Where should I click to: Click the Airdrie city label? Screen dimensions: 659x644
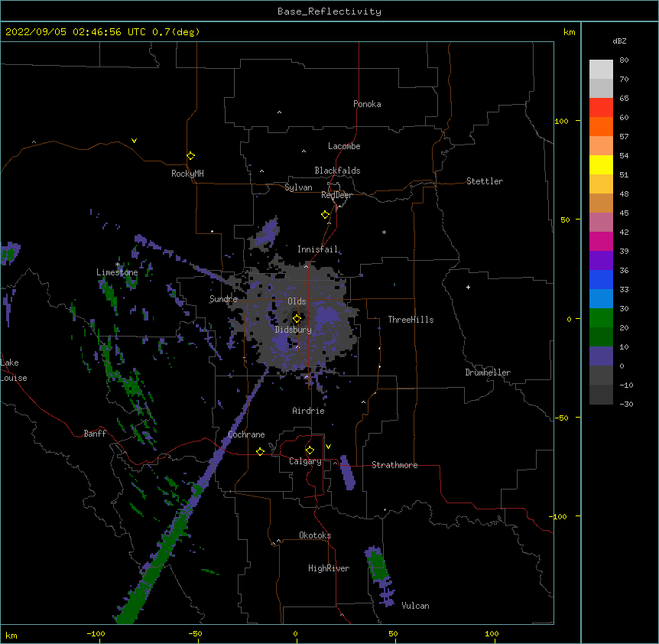pos(308,411)
